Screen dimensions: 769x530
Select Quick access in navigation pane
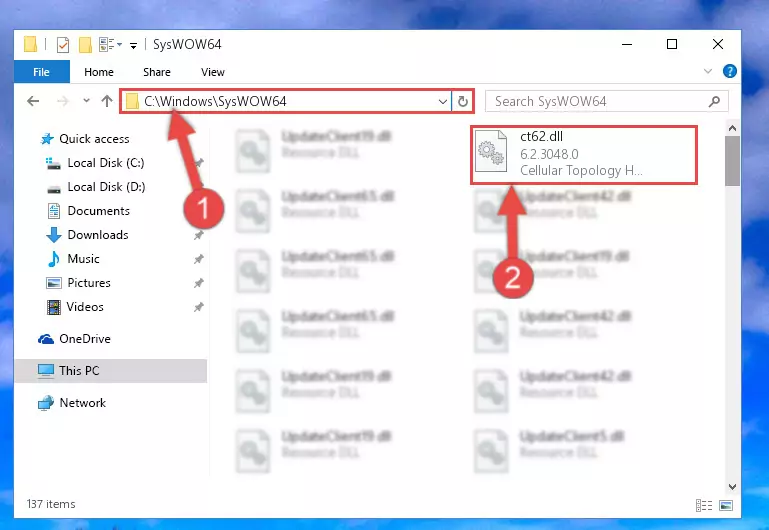coord(84,139)
